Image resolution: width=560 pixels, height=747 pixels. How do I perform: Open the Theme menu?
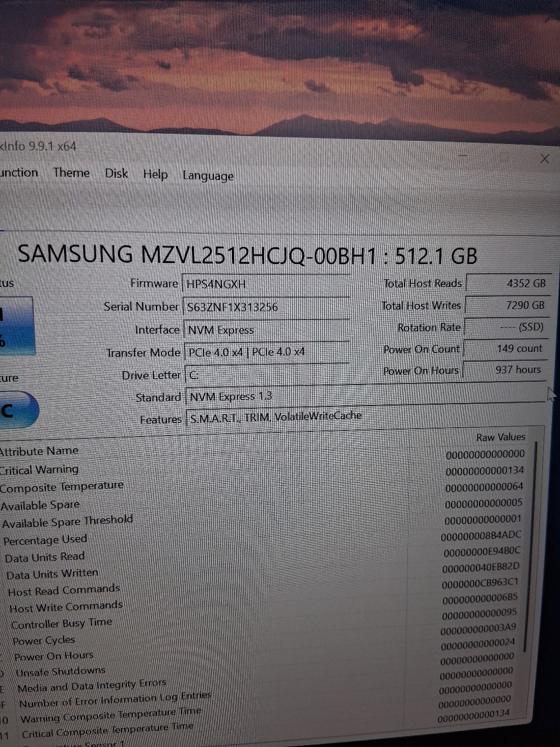click(71, 173)
